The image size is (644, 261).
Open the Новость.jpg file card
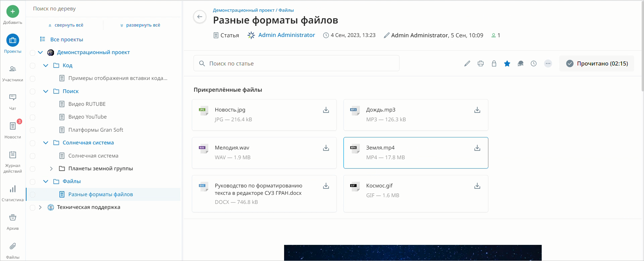tap(264, 115)
